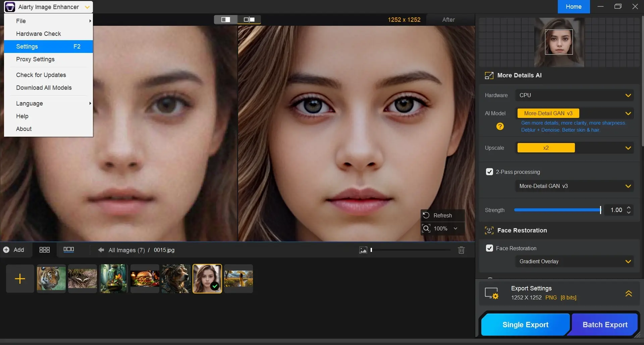Expand Export Settings with double chevron
The height and width of the screenshot is (345, 644).
click(629, 294)
